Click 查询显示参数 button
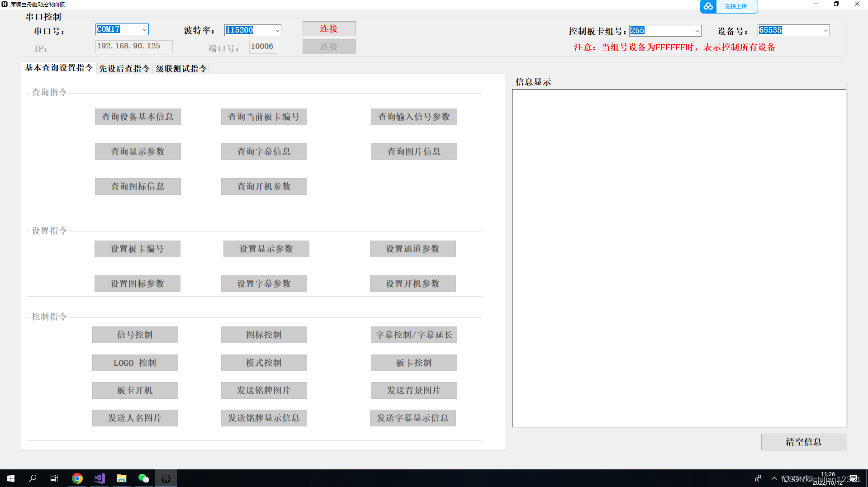Image resolution: width=868 pixels, height=487 pixels. coord(138,151)
